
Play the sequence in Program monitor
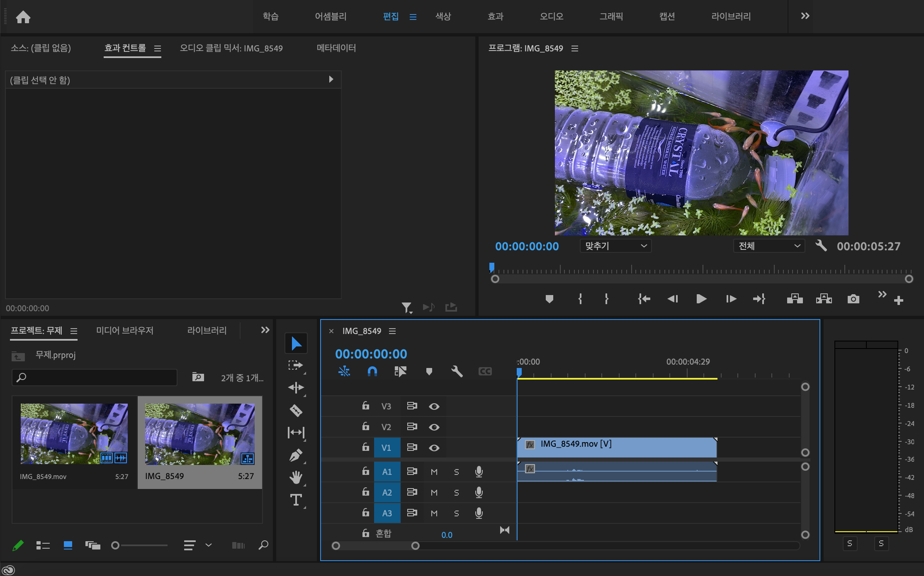coord(701,299)
